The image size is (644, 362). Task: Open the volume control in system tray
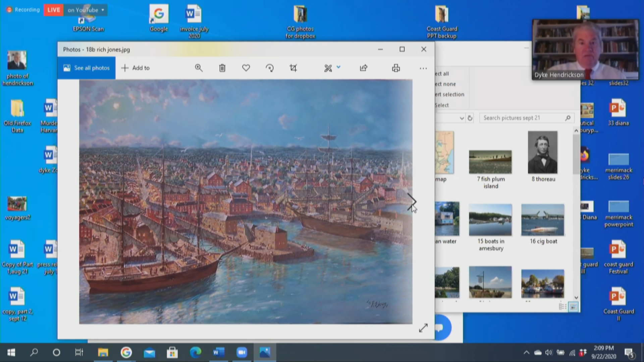point(549,352)
